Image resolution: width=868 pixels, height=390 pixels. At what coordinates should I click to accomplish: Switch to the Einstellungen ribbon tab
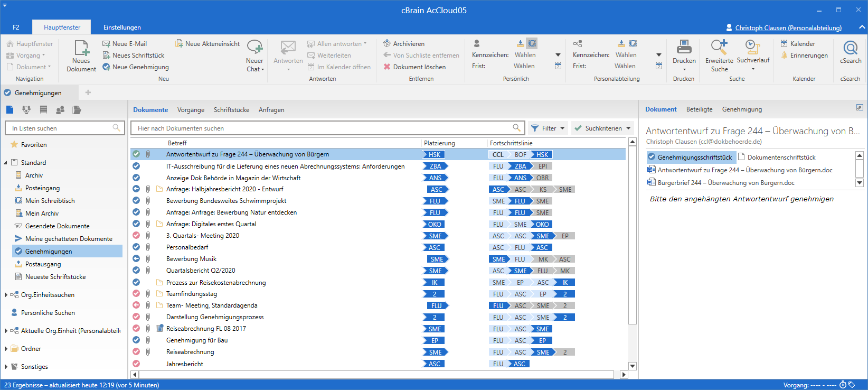(122, 27)
